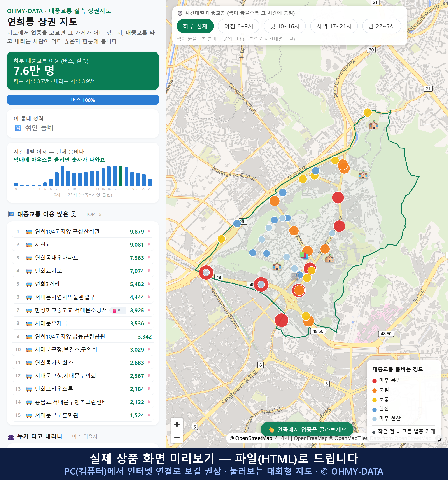Click the green bar for hour 18
Screen dimensions: 448x480
point(121,176)
